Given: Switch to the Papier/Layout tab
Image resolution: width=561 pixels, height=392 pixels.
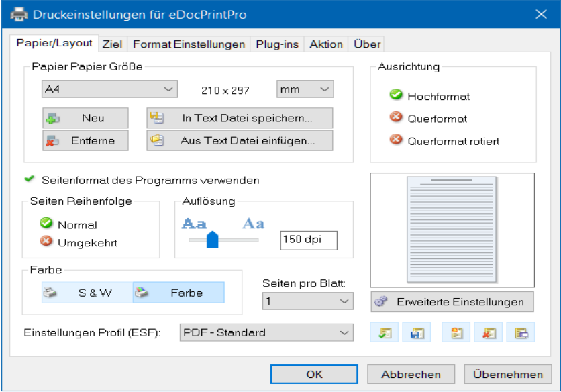Looking at the screenshot, I should [54, 43].
